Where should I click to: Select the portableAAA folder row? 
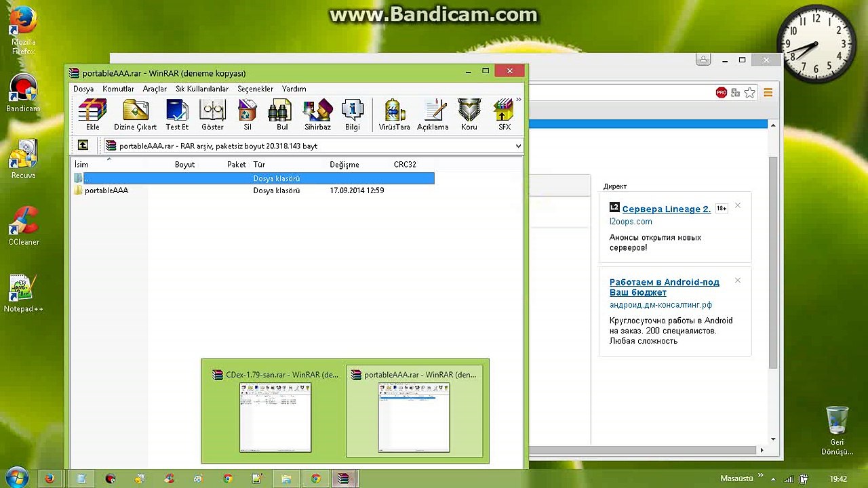point(254,190)
